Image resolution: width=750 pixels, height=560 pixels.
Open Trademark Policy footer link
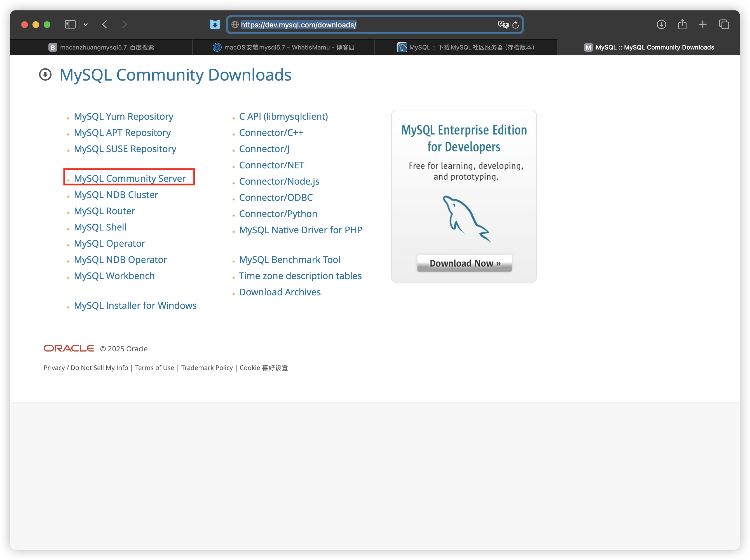[x=207, y=368]
